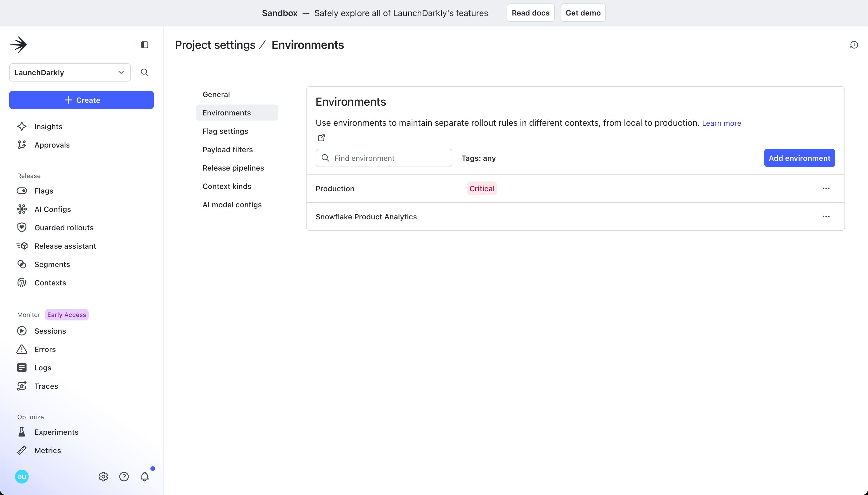Open the sidebar search magnifier icon
868x495 pixels.
(144, 72)
